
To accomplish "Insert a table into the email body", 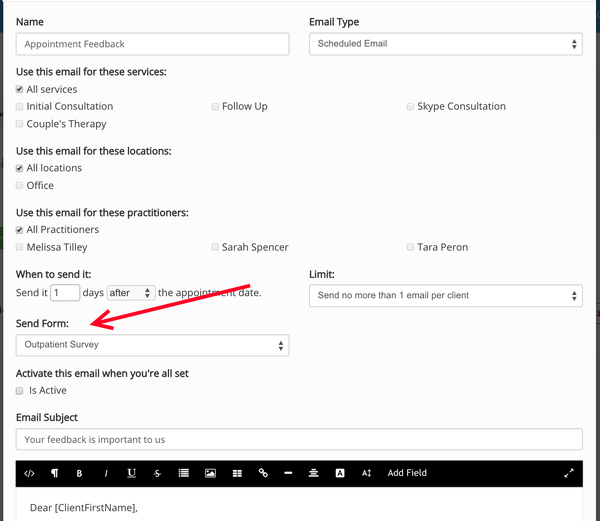I will tap(237, 473).
